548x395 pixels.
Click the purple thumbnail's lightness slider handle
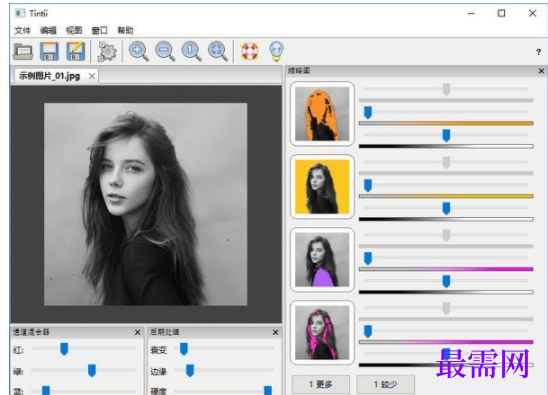pyautogui.click(x=446, y=281)
